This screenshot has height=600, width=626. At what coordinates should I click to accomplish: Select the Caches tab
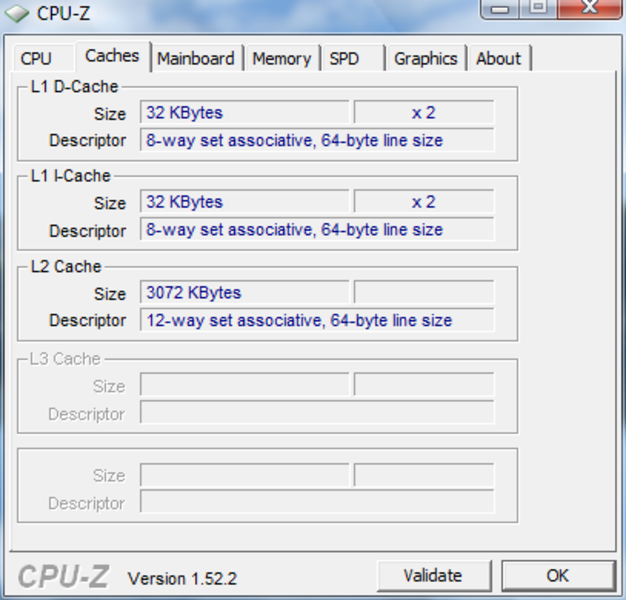click(x=113, y=56)
